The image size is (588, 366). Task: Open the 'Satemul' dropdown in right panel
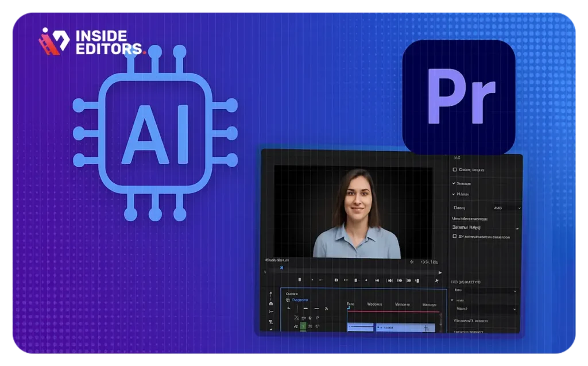pyautogui.click(x=485, y=228)
